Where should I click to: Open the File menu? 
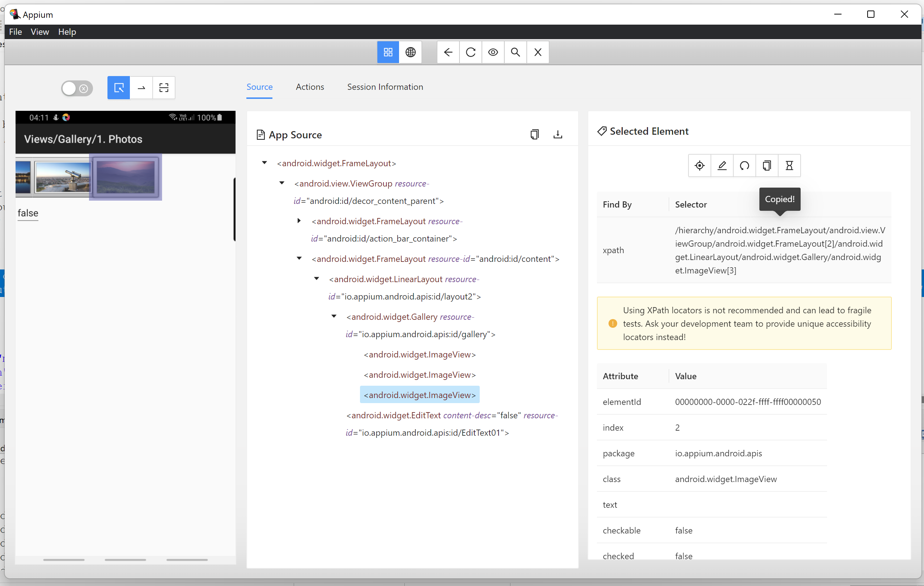tap(15, 32)
